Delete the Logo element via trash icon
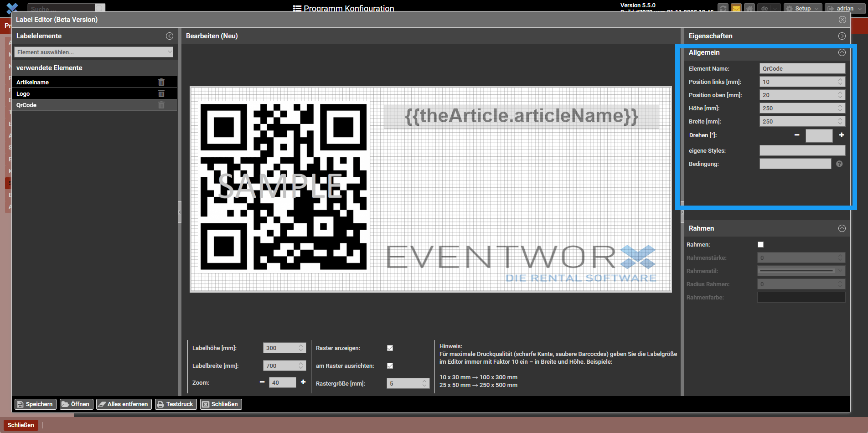The image size is (868, 433). pos(161,94)
